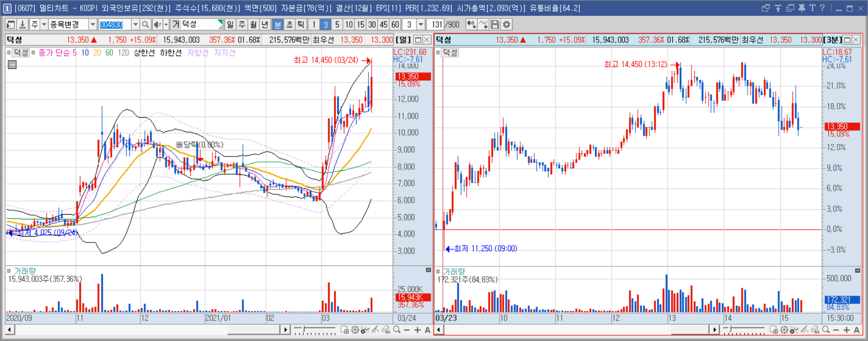Click the 3-minute chart horizontal scrollbar thumb
The width and height of the screenshot is (868, 341).
[x=690, y=330]
